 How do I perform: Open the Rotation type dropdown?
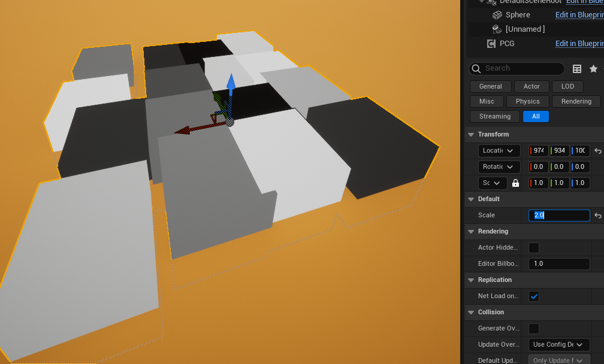pos(499,167)
